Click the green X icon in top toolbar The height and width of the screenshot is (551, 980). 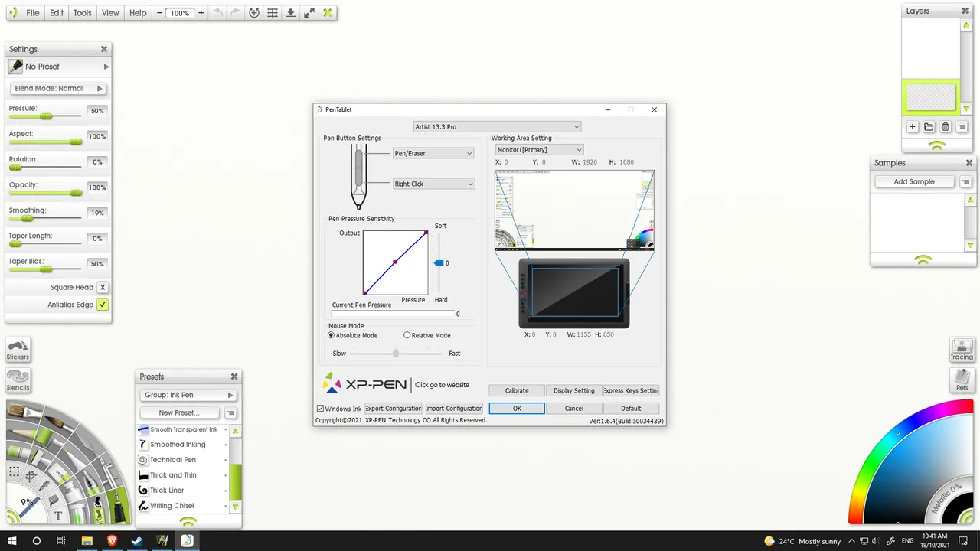[328, 13]
